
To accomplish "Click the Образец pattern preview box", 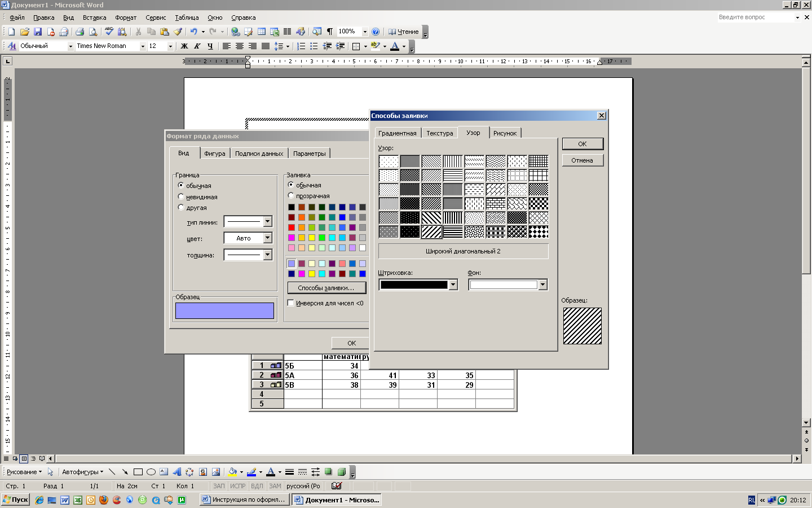I will tap(582, 326).
